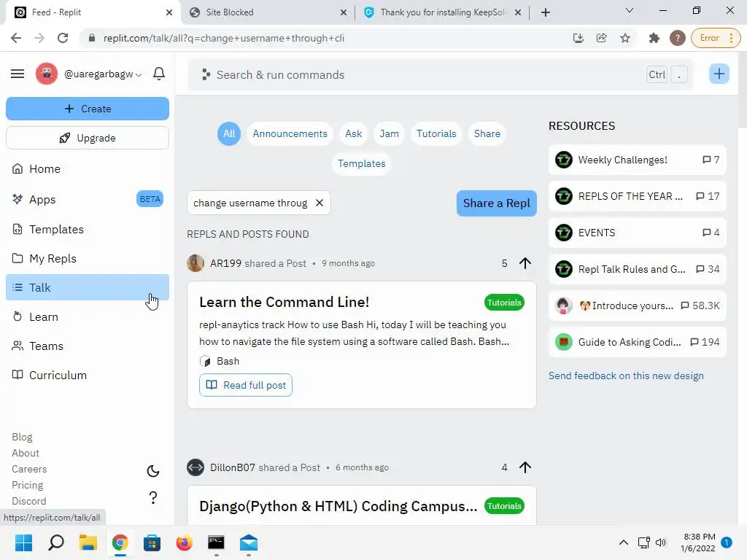Open REPLS OF THE YEAR resource

point(638,196)
